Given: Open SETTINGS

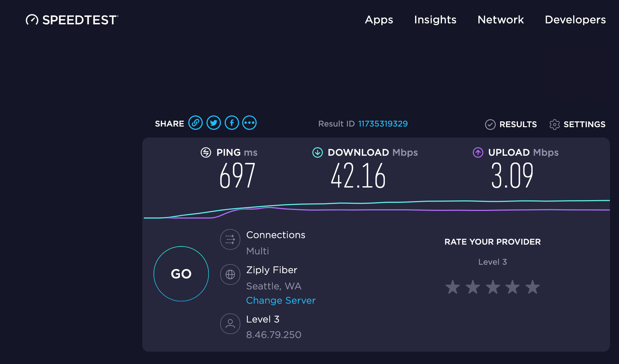Looking at the screenshot, I should click(x=584, y=124).
